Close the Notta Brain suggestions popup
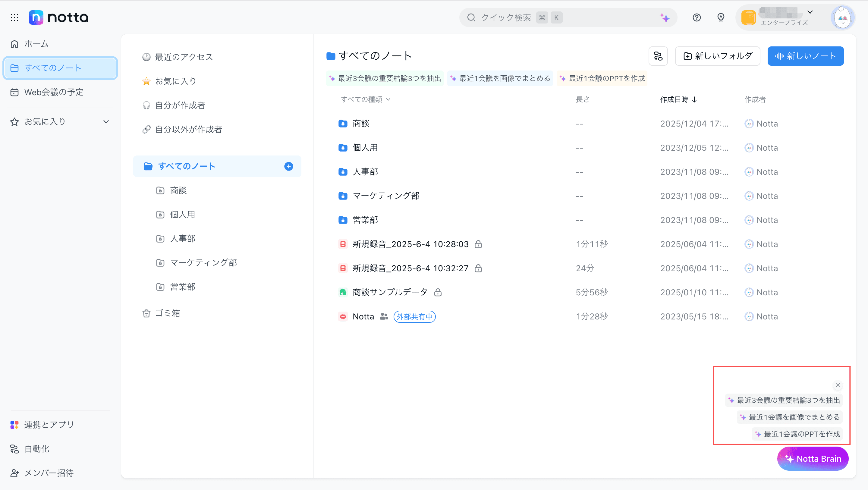Viewport: 868px width, 490px height. click(838, 385)
